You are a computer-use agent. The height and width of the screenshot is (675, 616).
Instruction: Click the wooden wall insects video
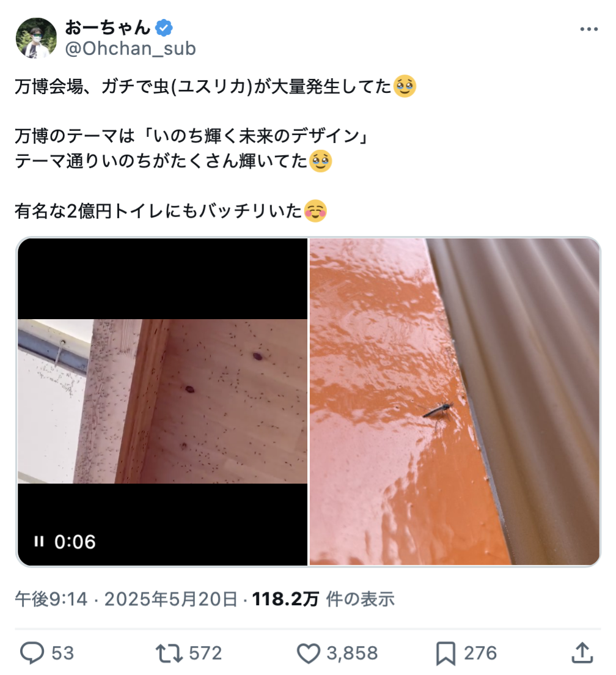tap(163, 402)
